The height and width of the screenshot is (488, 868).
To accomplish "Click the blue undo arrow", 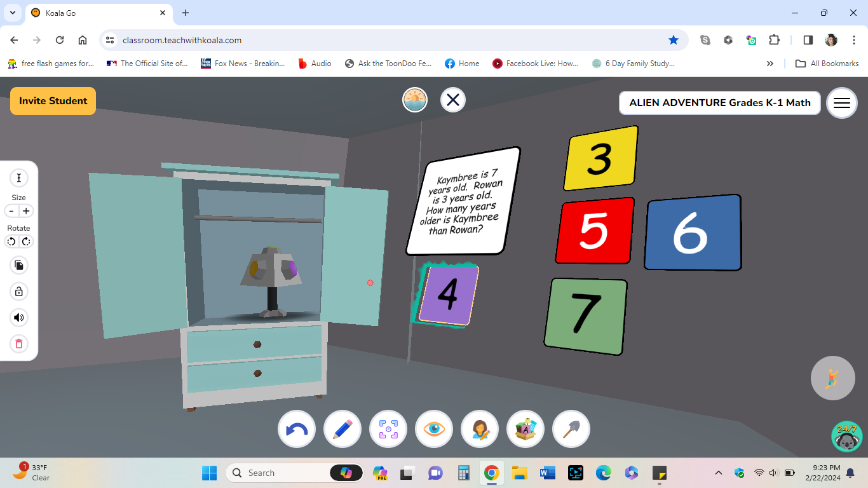I will [297, 429].
